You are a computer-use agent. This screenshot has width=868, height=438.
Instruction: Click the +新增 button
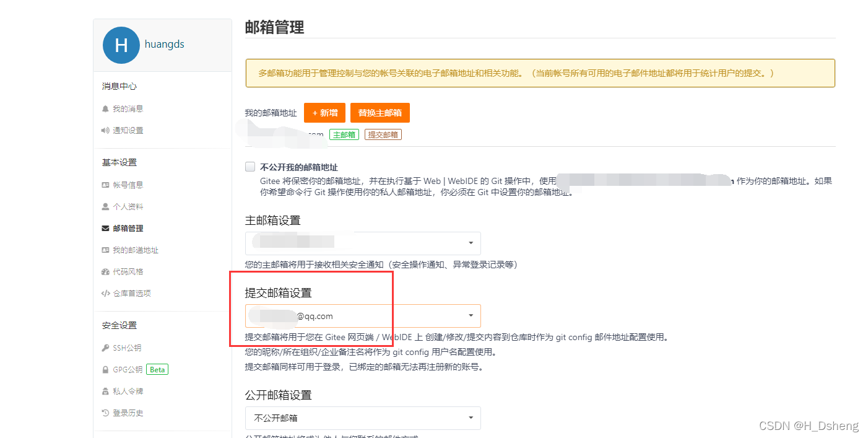point(324,113)
